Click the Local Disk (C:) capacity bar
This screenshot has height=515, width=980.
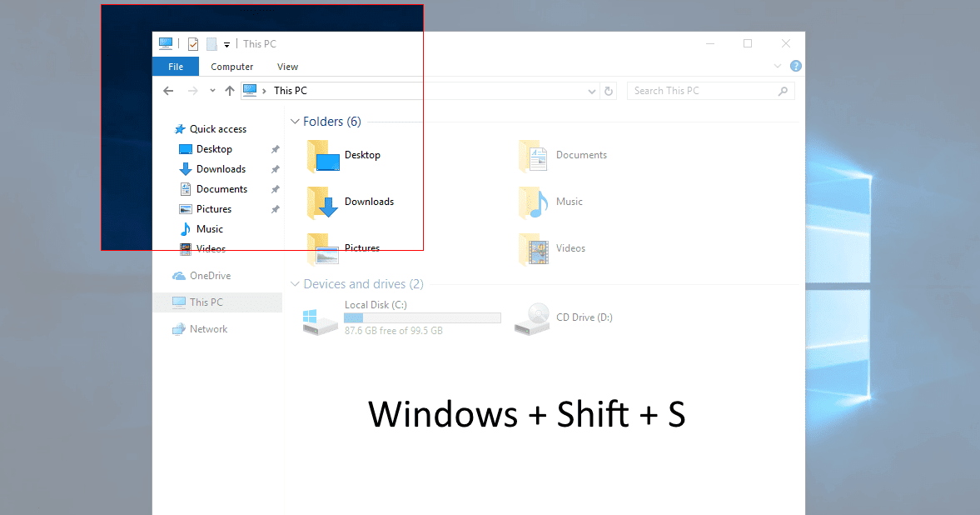(x=421, y=317)
